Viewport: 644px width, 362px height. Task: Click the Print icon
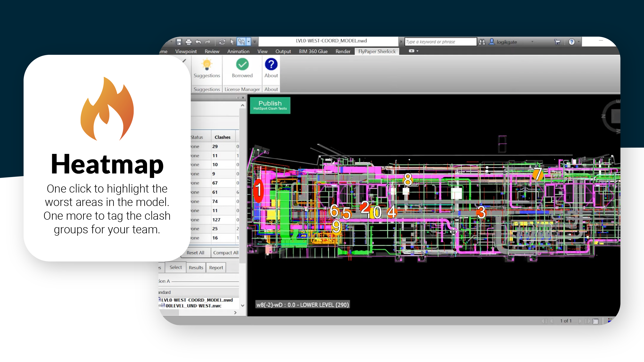click(189, 42)
